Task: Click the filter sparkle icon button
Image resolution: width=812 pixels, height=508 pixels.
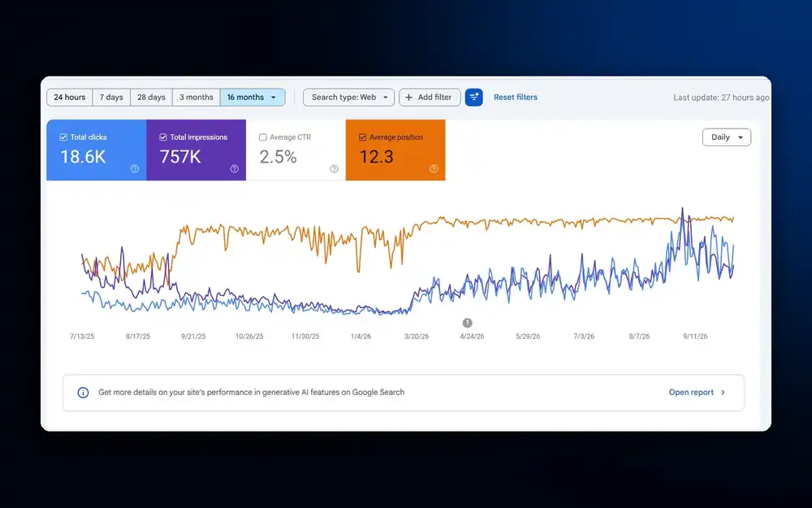Action: point(474,98)
